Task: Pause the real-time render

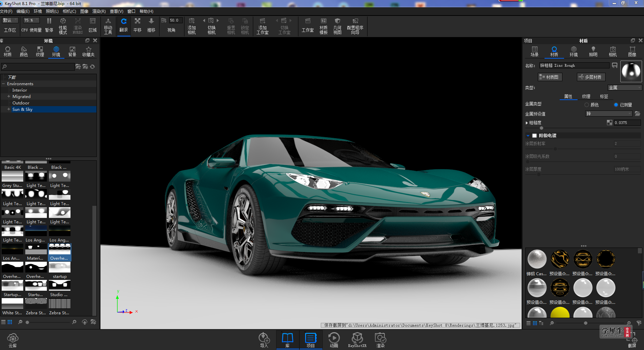Action: click(x=49, y=26)
